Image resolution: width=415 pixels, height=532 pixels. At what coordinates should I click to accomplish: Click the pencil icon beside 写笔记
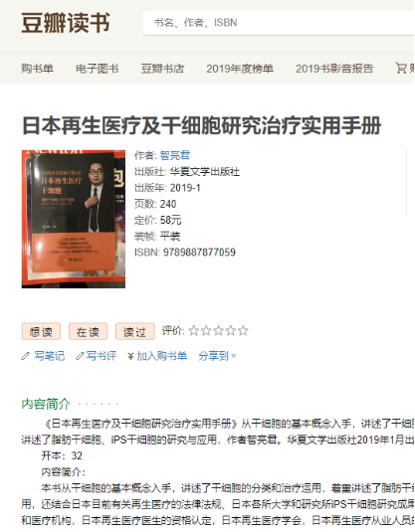coord(26,356)
